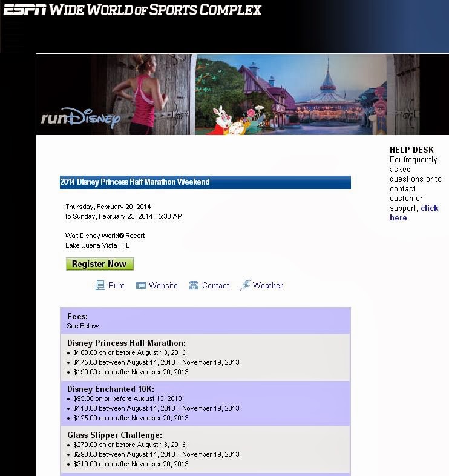The height and width of the screenshot is (476, 449).
Task: Click the 'Glass Slipper Challenge:' heading
Action: coord(115,435)
